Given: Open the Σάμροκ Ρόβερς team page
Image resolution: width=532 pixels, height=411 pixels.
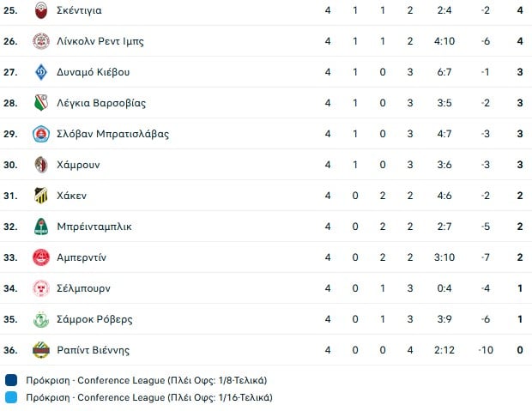Looking at the screenshot, I should coord(95,319).
